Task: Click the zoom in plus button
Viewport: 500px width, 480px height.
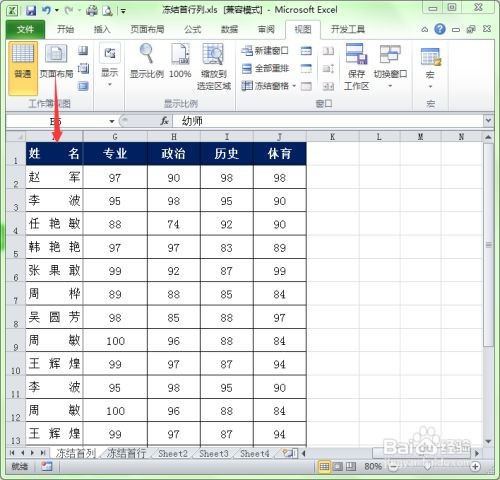Action: (475, 466)
